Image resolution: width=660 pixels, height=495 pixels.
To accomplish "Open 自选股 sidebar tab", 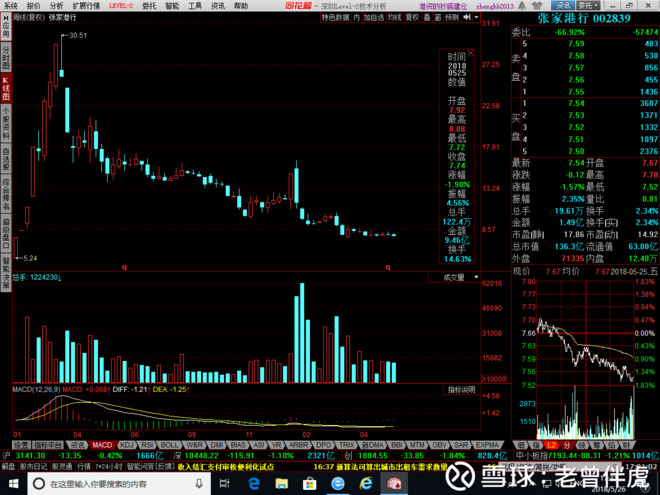I will (6, 159).
